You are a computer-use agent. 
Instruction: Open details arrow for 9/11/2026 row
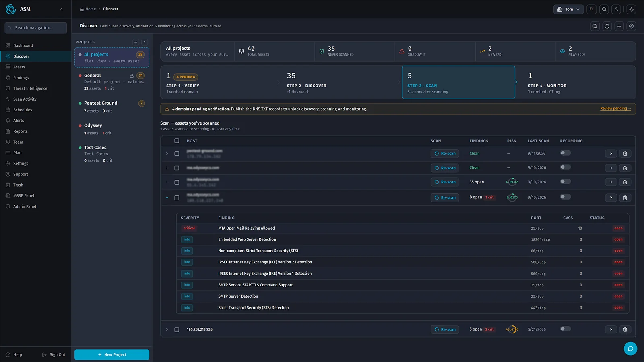pos(611,154)
